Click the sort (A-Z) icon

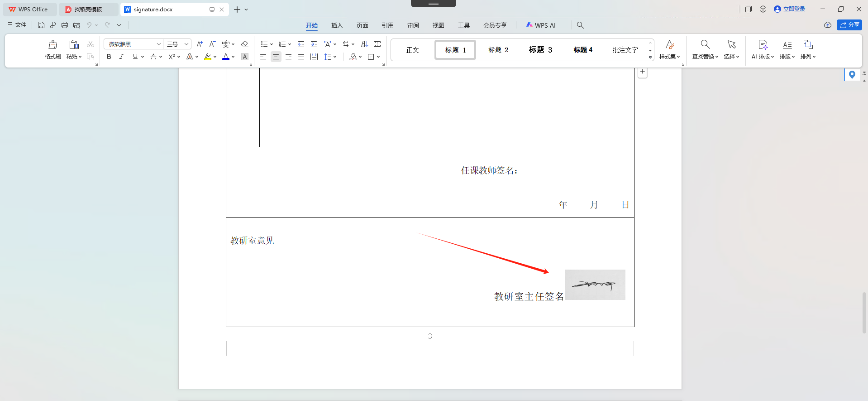pyautogui.click(x=365, y=44)
